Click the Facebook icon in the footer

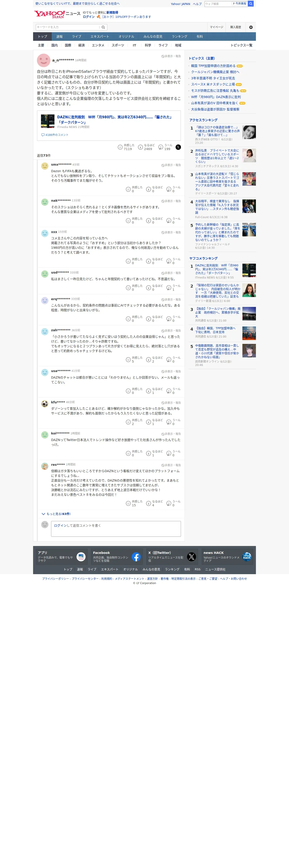pyautogui.click(x=136, y=557)
